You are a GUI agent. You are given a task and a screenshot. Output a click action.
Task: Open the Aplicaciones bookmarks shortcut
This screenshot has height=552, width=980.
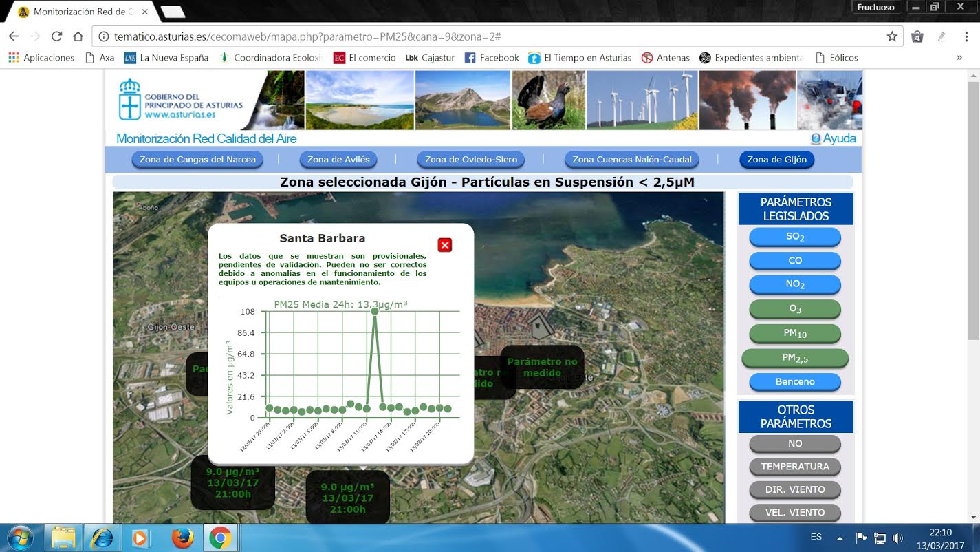(41, 58)
